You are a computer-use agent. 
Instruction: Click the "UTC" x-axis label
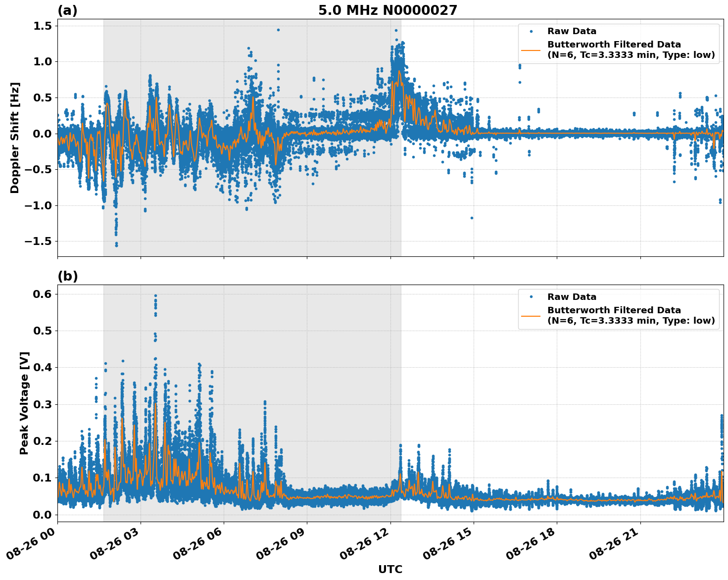(390, 569)
